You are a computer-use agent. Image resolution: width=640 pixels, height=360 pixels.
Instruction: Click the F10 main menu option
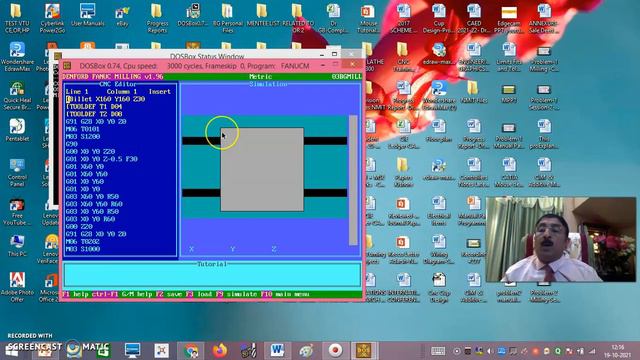pos(285,294)
